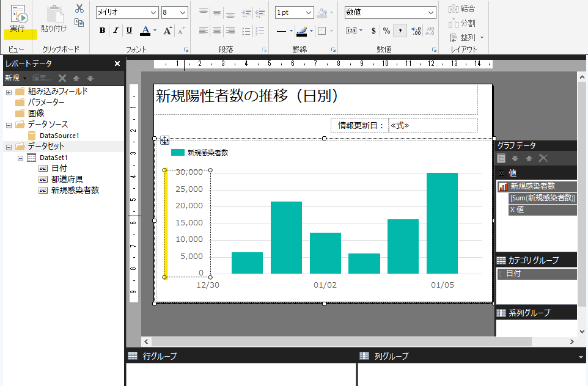Image resolution: width=588 pixels, height=386 pixels.
Task: Click the increase decimal places icon
Action: tap(416, 31)
